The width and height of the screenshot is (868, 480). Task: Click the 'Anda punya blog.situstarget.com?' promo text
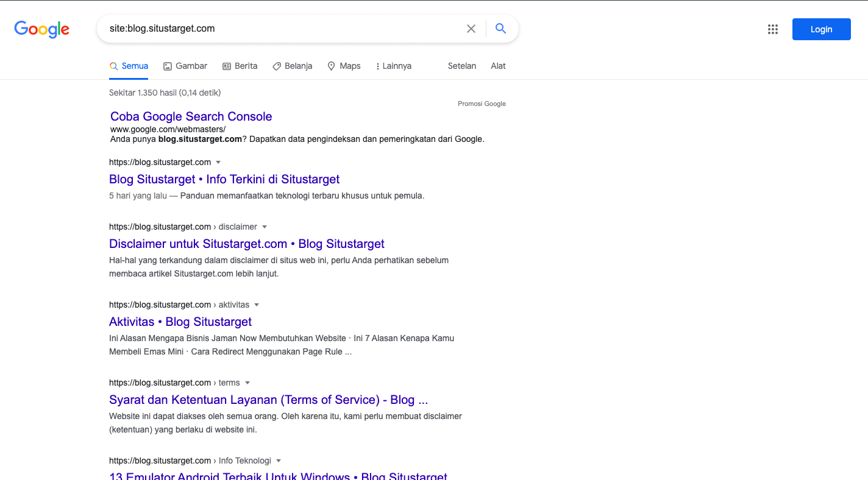pos(297,139)
